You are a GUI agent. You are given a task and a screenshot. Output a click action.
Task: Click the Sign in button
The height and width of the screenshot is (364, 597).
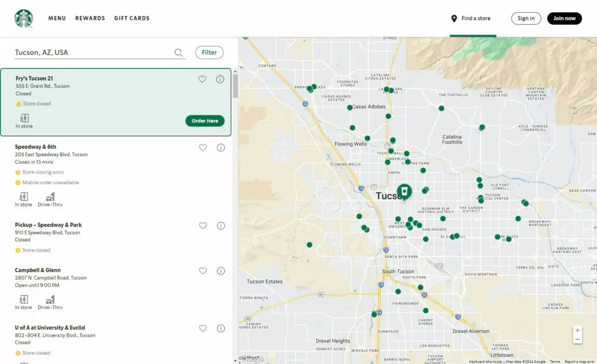point(526,18)
